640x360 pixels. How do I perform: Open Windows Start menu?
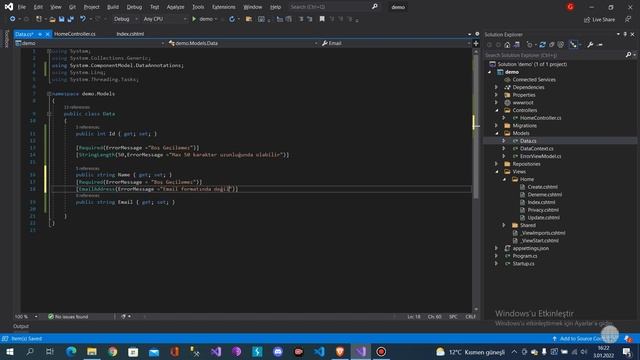9,351
